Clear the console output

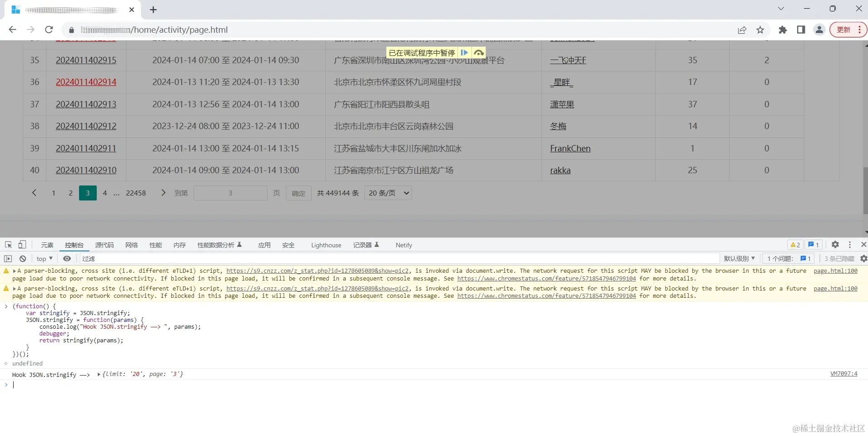click(x=23, y=259)
